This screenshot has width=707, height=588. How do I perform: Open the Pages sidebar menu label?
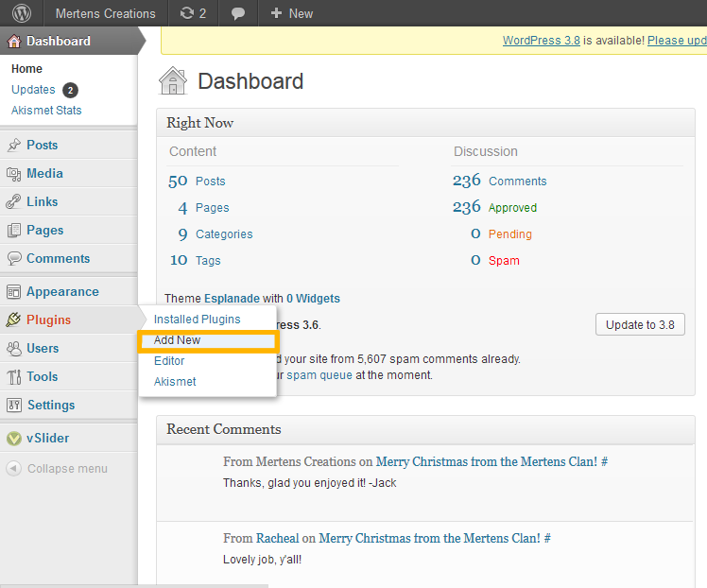click(x=45, y=230)
